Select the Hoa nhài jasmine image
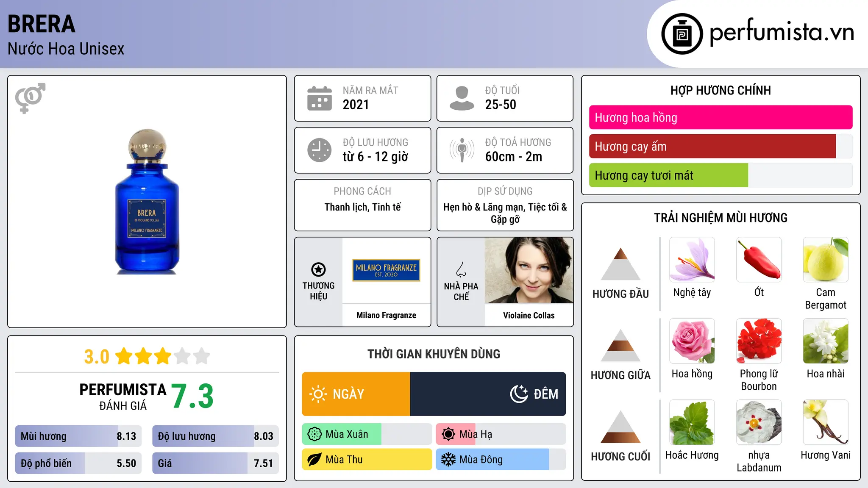The height and width of the screenshot is (488, 868). 826,341
